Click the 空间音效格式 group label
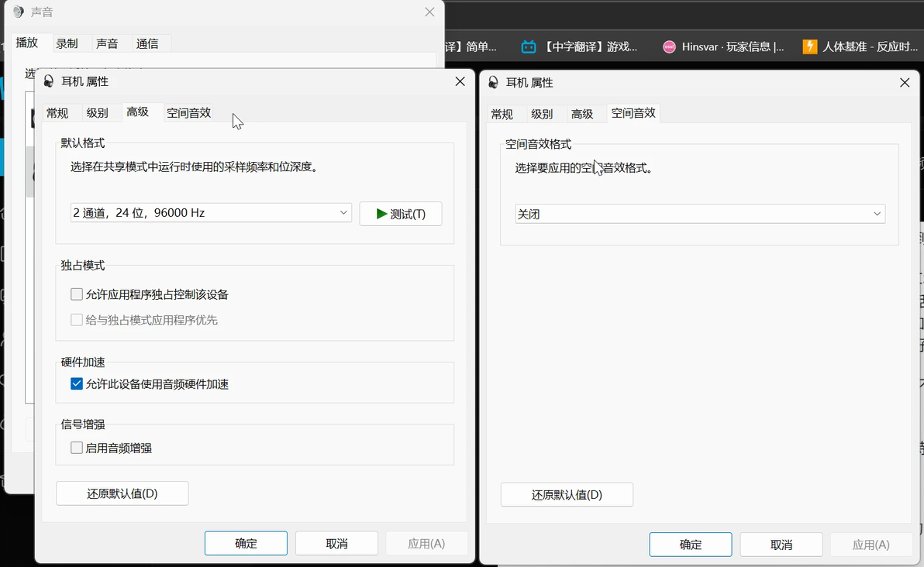 click(539, 143)
